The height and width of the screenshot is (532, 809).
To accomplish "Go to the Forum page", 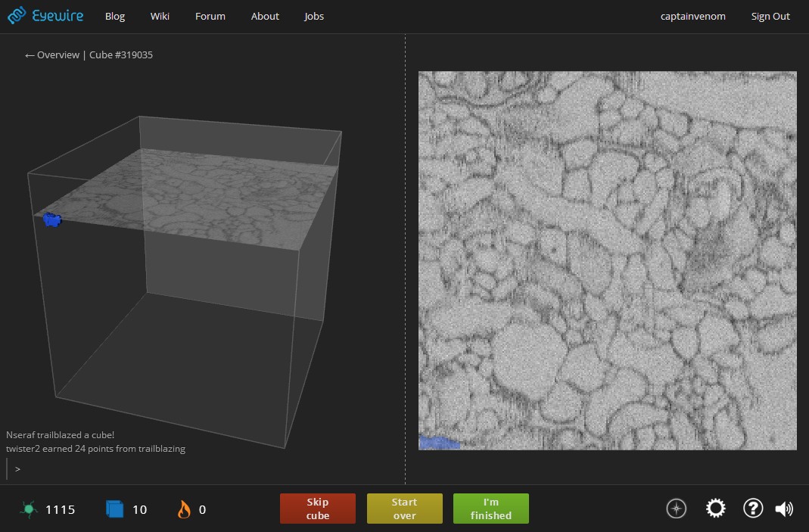I will 210,16.
